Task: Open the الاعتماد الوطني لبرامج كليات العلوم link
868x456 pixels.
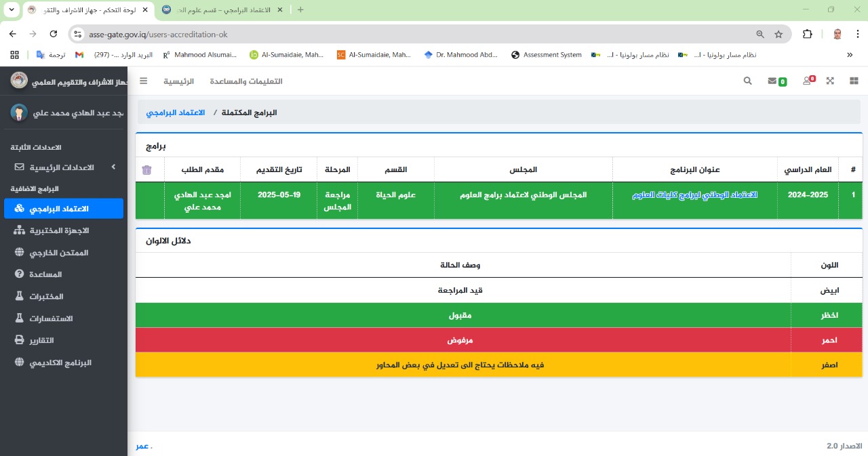Action: 694,194
